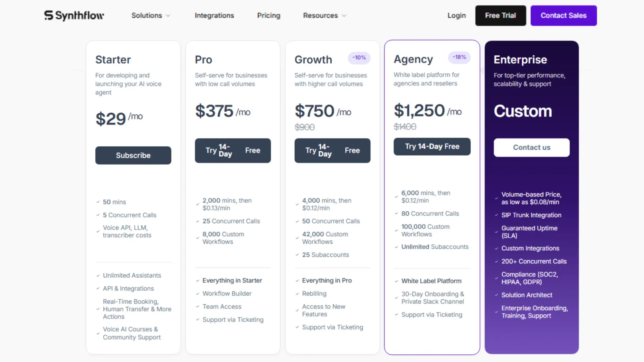This screenshot has height=362, width=644.
Task: Start the Pro 14-day free trial
Action: pyautogui.click(x=232, y=150)
